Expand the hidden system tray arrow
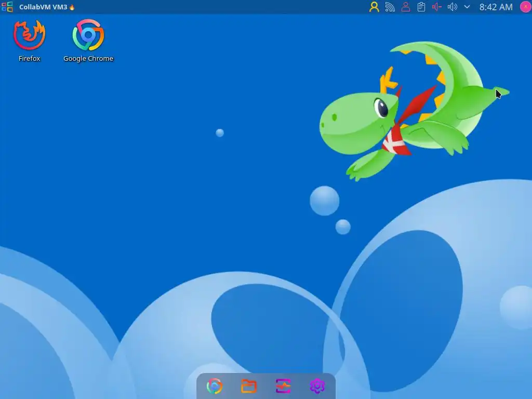532x399 pixels. [x=467, y=7]
